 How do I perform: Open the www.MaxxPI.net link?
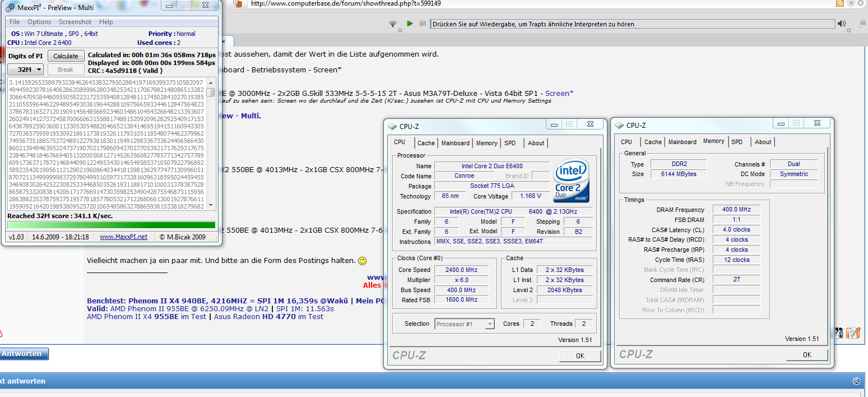[x=123, y=237]
